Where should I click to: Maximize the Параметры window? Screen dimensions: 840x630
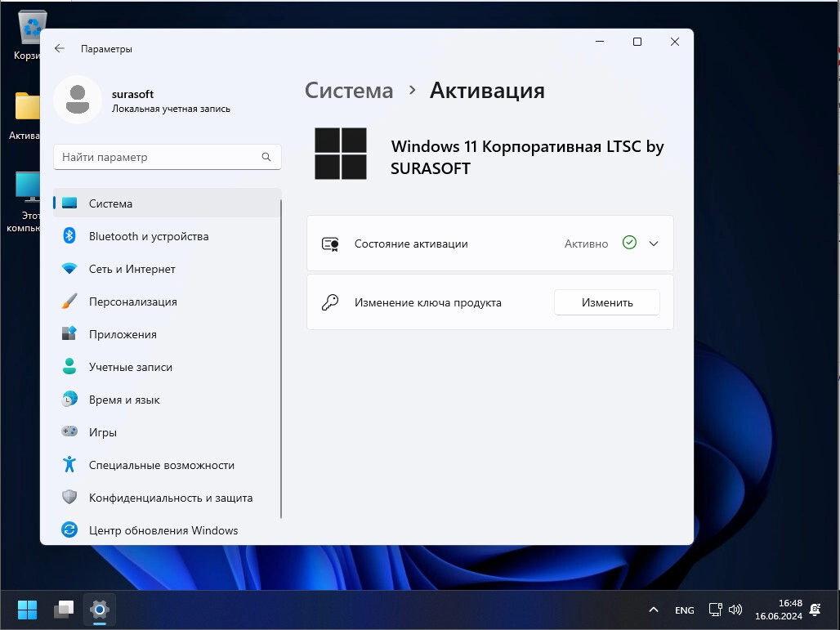(x=637, y=42)
